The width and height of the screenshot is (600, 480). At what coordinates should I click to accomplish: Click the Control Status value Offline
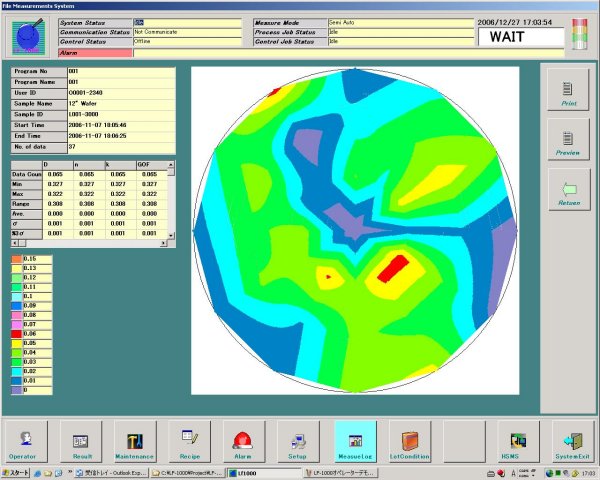click(188, 42)
